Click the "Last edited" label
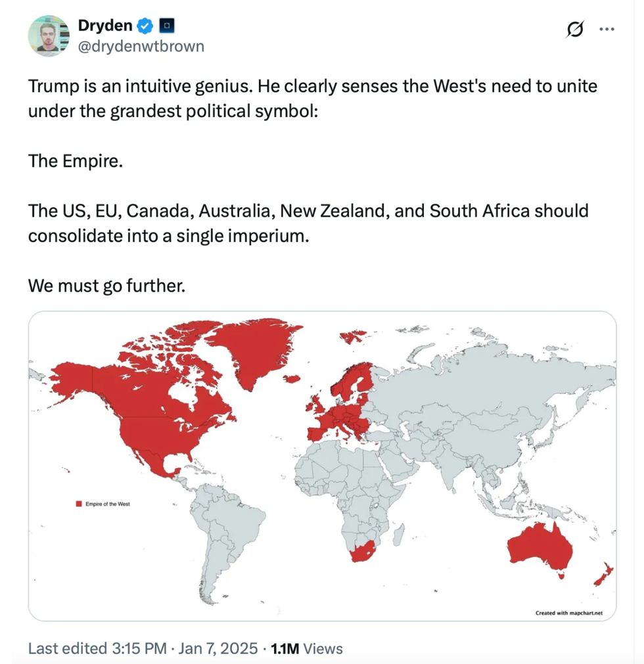Screen dimensions: 644x664 [68, 649]
